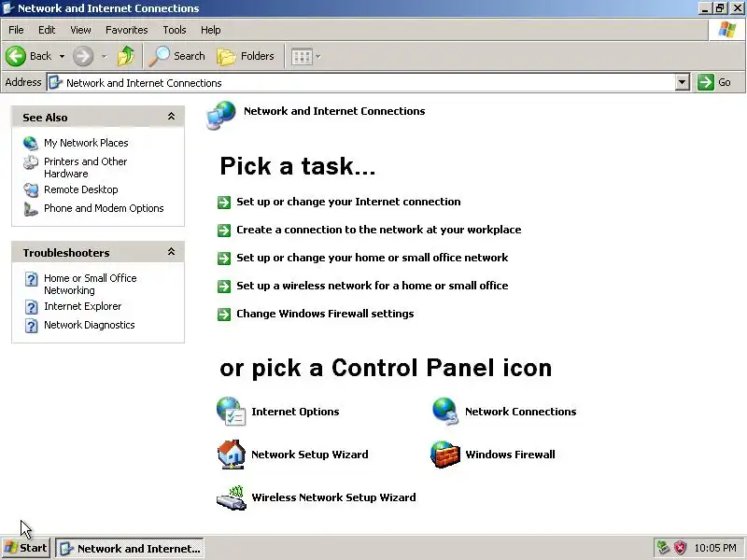Open the Wireless Network Setup Wizard label

pos(333,497)
